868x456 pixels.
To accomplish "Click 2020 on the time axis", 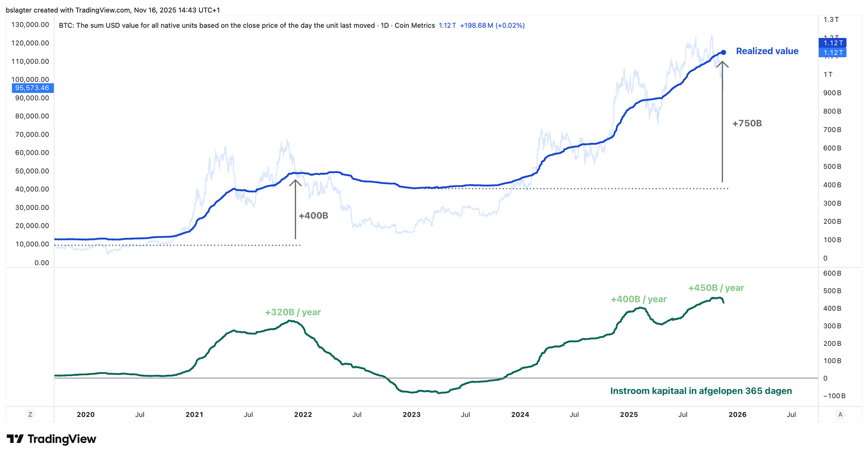I will [x=85, y=414].
